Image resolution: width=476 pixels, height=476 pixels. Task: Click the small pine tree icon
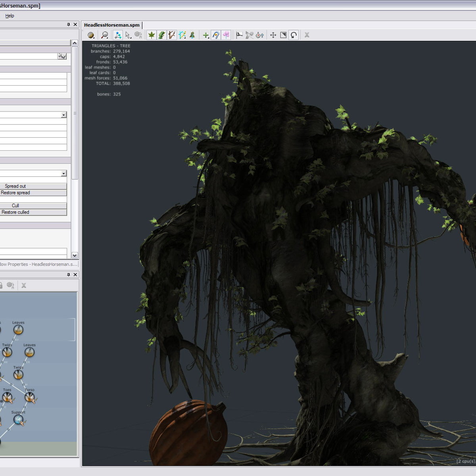pos(192,35)
